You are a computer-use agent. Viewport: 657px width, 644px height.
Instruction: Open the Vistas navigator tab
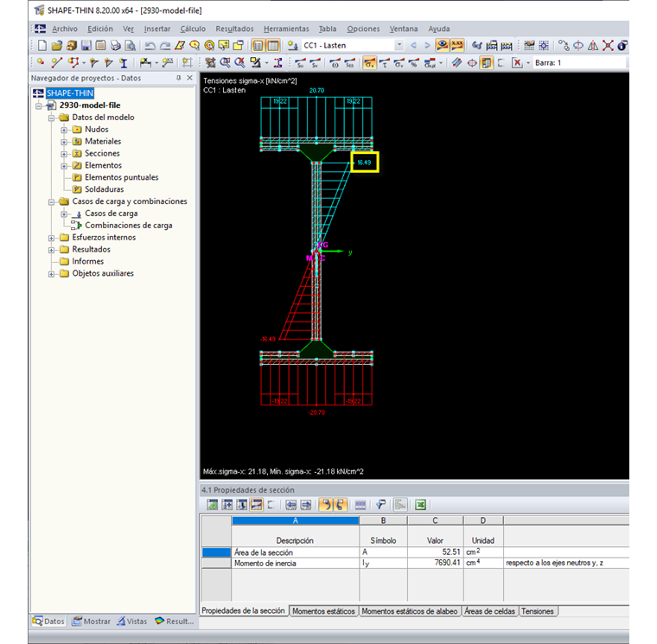pos(132,621)
